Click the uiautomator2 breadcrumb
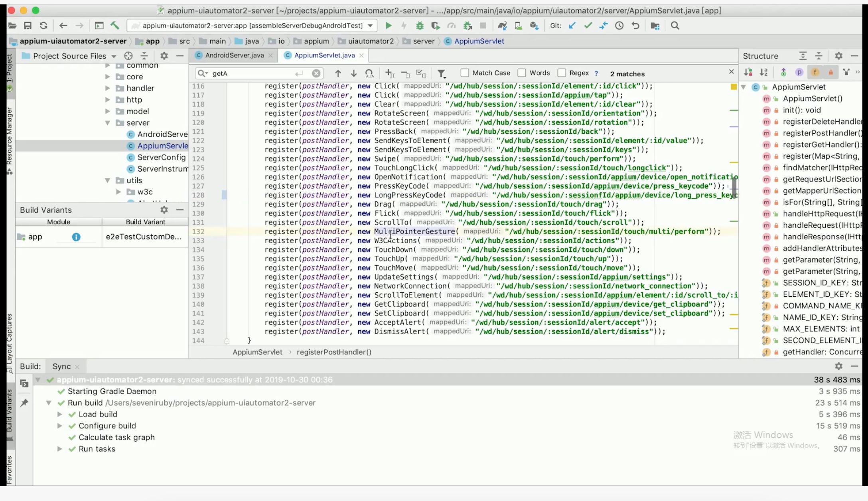Image resolution: width=868 pixels, height=501 pixels. (x=371, y=41)
